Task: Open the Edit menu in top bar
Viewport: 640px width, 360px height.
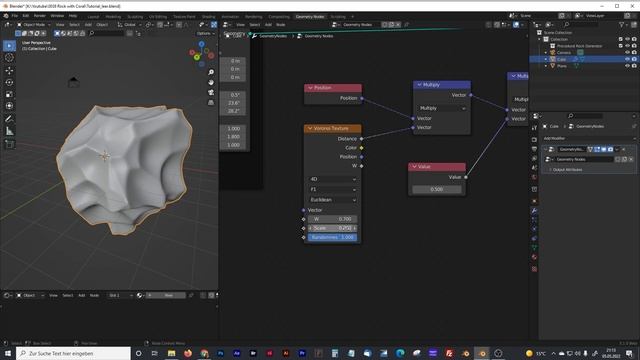Action: point(26,16)
